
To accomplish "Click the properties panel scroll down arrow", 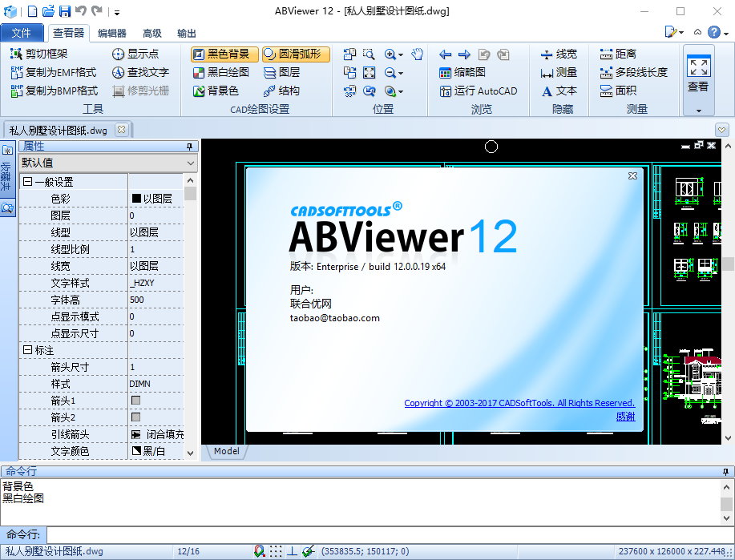I will coord(190,453).
